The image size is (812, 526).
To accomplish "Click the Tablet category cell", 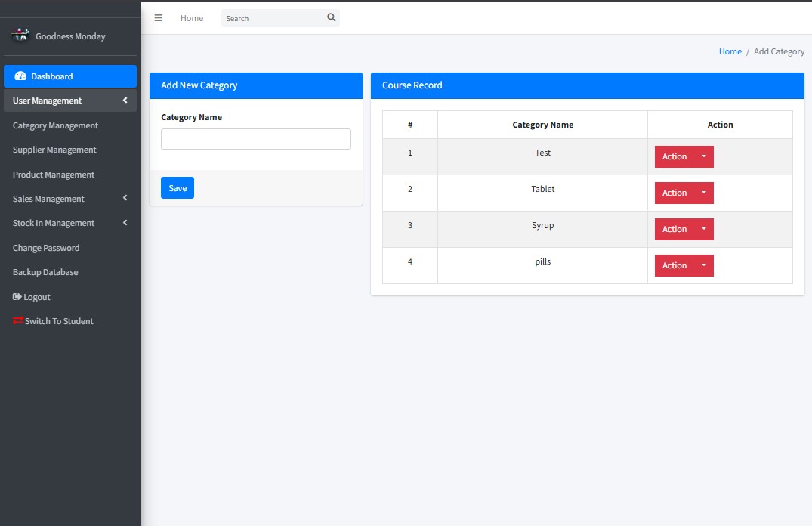I will [542, 193].
